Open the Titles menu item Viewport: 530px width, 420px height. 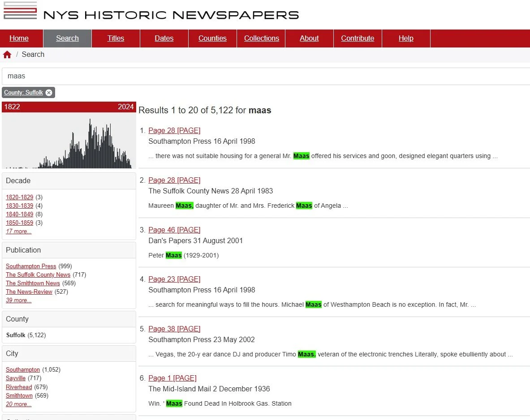coord(116,38)
